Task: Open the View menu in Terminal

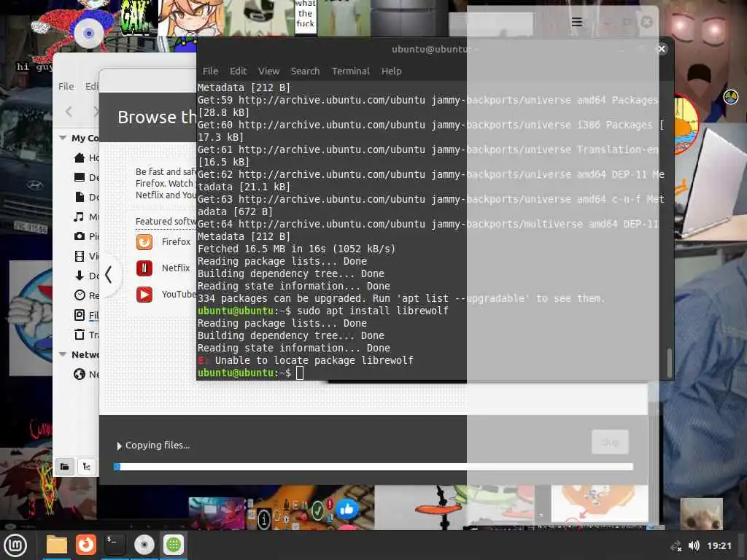Action: click(x=268, y=71)
